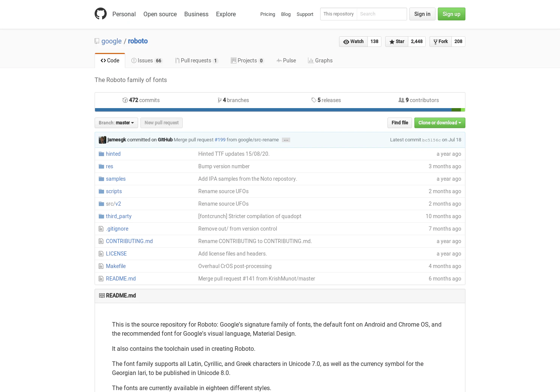
Task: Expand commit message ellipsis button
Action: coord(286,140)
